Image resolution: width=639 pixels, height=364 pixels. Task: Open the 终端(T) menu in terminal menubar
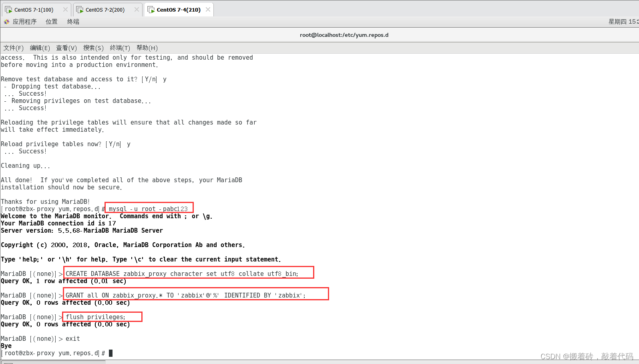(120, 48)
